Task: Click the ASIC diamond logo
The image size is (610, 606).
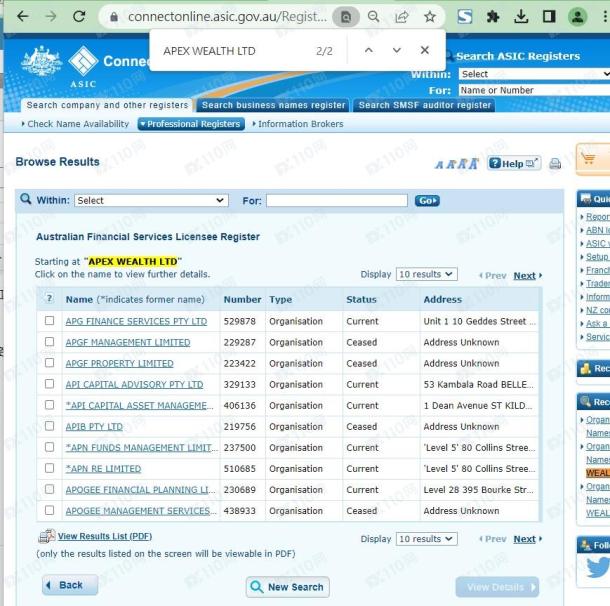Action: [x=83, y=61]
